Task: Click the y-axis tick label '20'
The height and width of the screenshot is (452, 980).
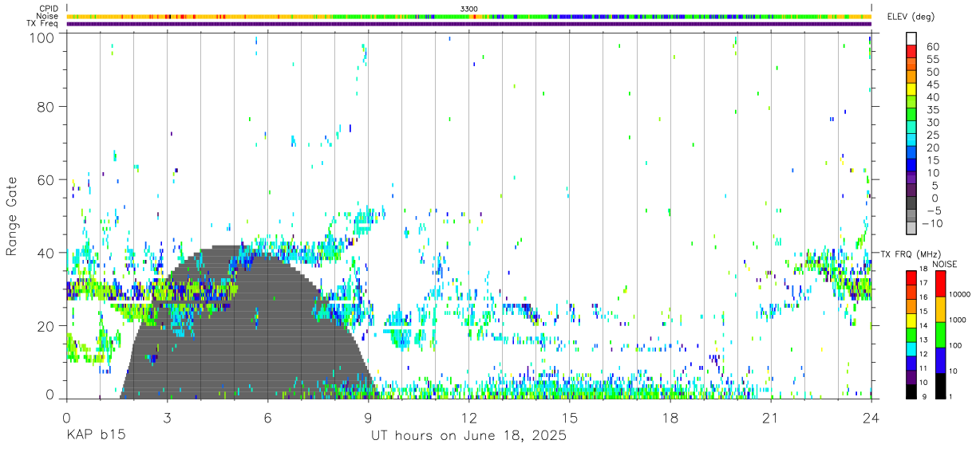Action: 46,326
